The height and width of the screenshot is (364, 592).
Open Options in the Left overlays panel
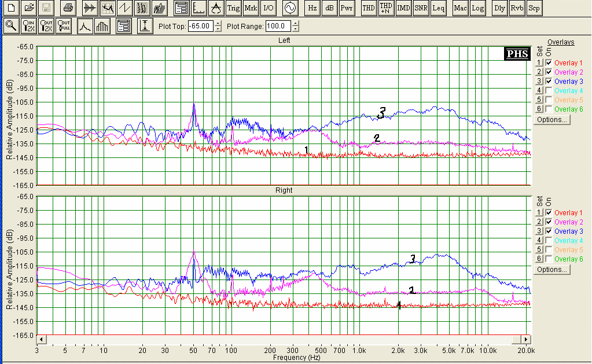[x=552, y=120]
